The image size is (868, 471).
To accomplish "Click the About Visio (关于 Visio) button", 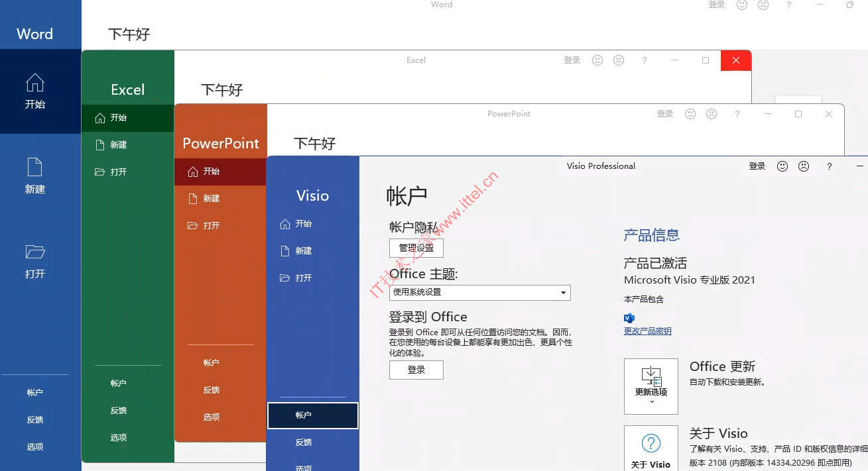I will point(651,448).
